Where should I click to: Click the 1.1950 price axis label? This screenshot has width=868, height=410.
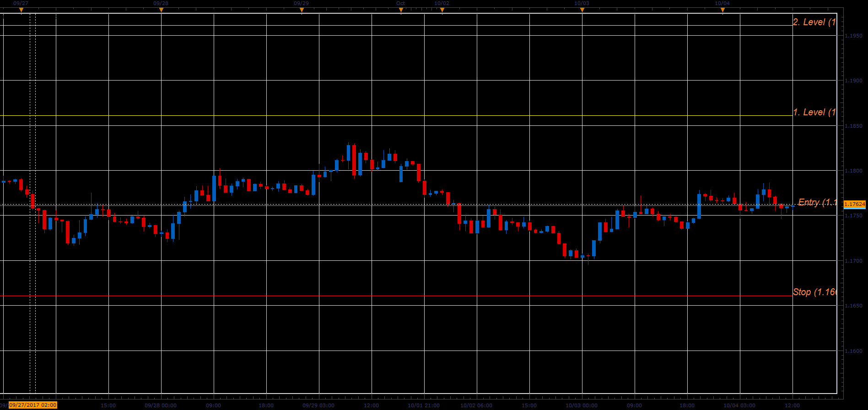pos(853,36)
